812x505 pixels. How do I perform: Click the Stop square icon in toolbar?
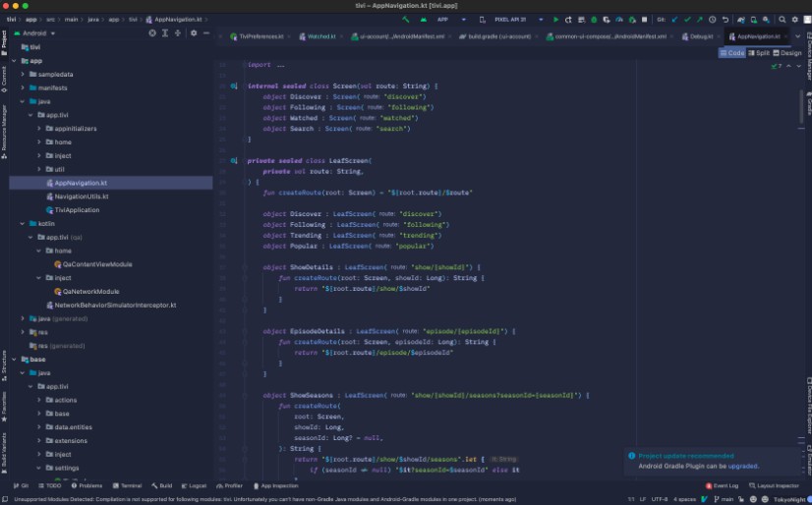pyautogui.click(x=644, y=20)
